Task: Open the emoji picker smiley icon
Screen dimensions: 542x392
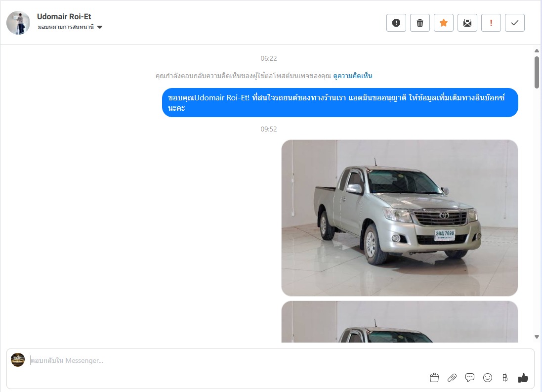Action: [x=487, y=378]
